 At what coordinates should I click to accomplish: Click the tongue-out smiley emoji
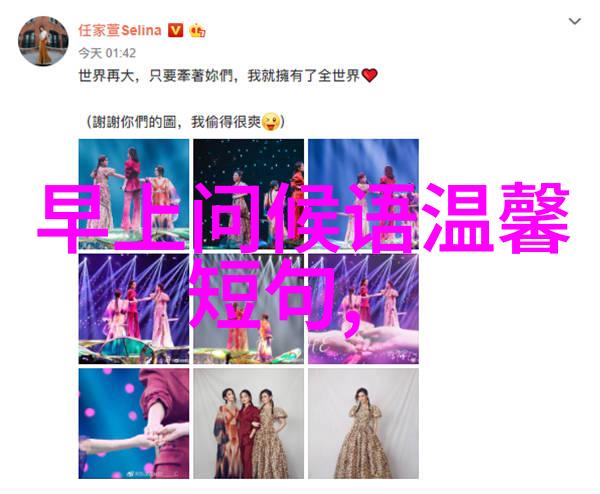[x=271, y=122]
